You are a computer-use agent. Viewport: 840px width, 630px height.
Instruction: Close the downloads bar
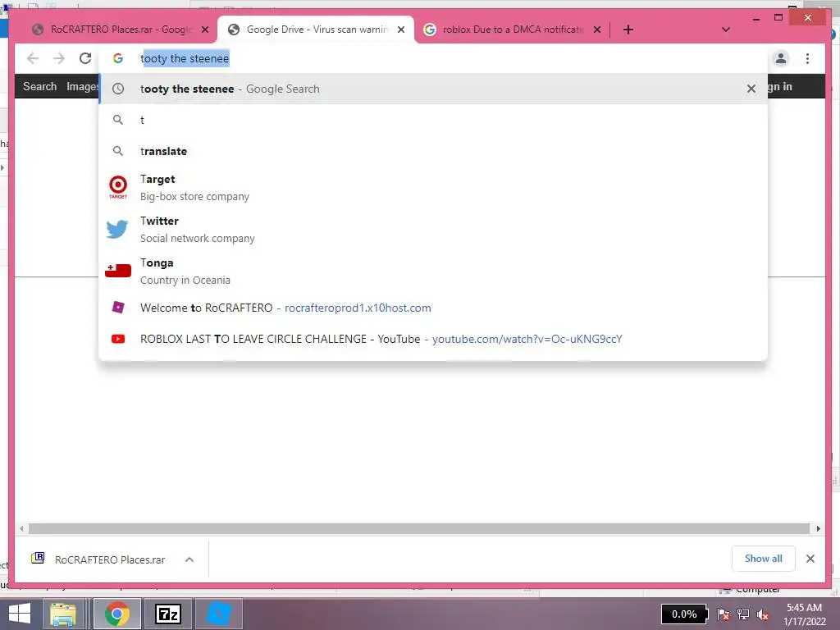click(x=810, y=559)
